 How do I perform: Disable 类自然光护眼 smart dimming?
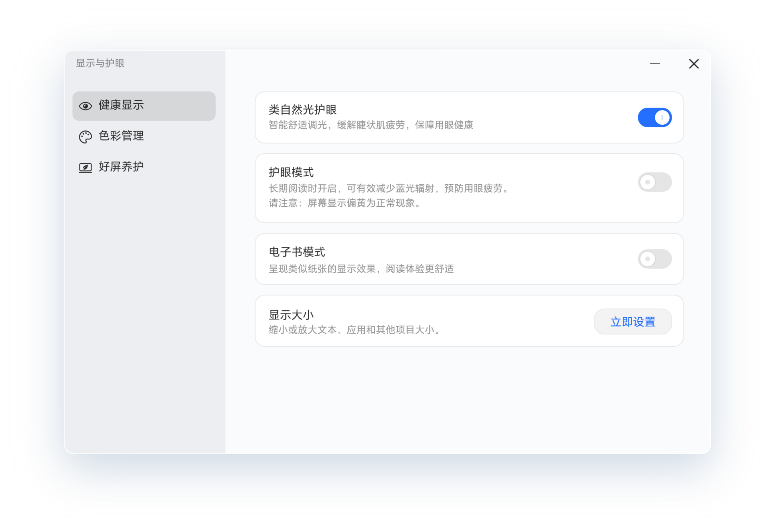655,117
